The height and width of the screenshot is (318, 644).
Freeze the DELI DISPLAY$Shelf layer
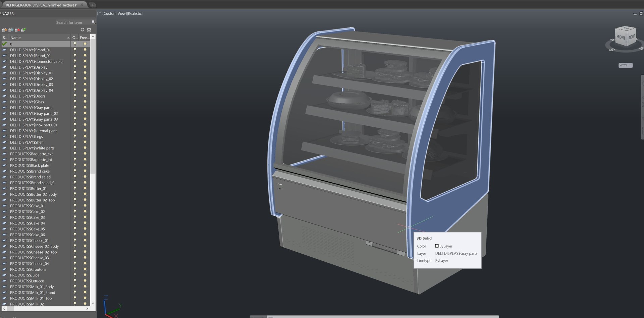[x=85, y=142]
